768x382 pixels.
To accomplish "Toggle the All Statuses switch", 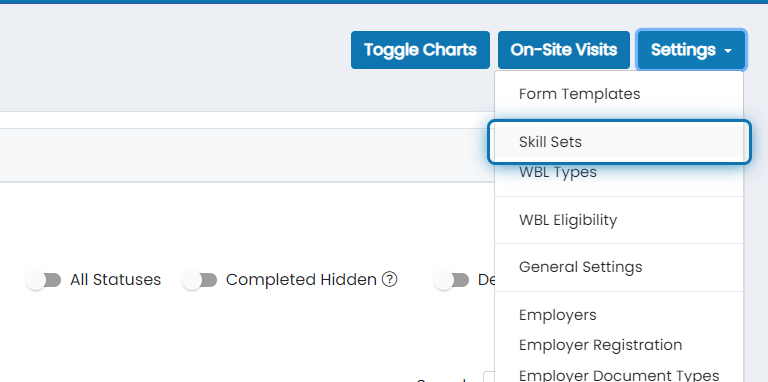I will 44,280.
